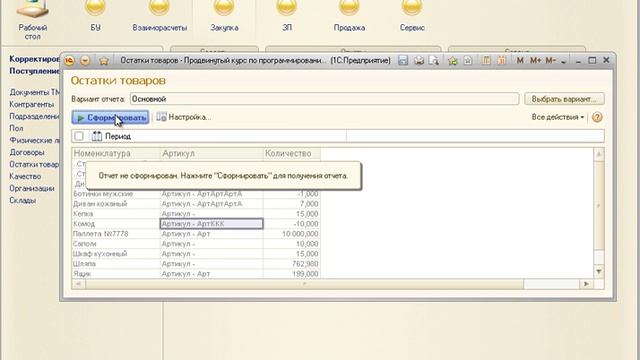Open the Рабочий стол section
The width and height of the screenshot is (640, 360).
[x=33, y=20]
